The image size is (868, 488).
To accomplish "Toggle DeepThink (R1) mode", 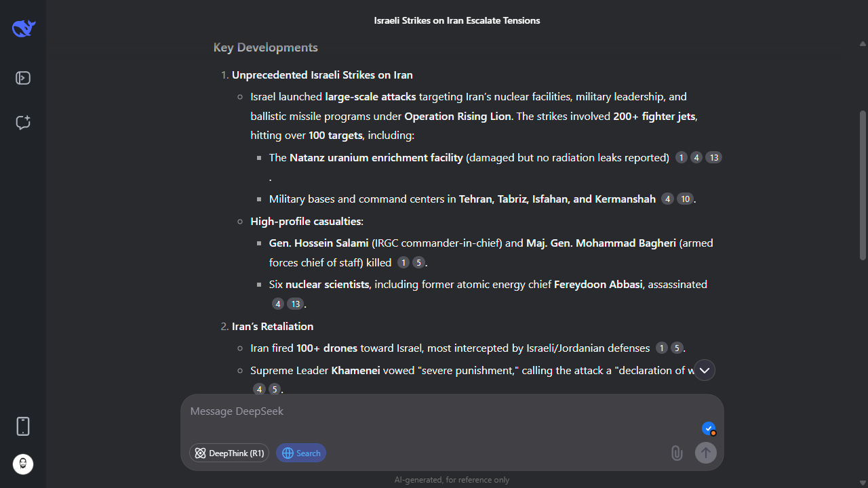I will coord(229,453).
